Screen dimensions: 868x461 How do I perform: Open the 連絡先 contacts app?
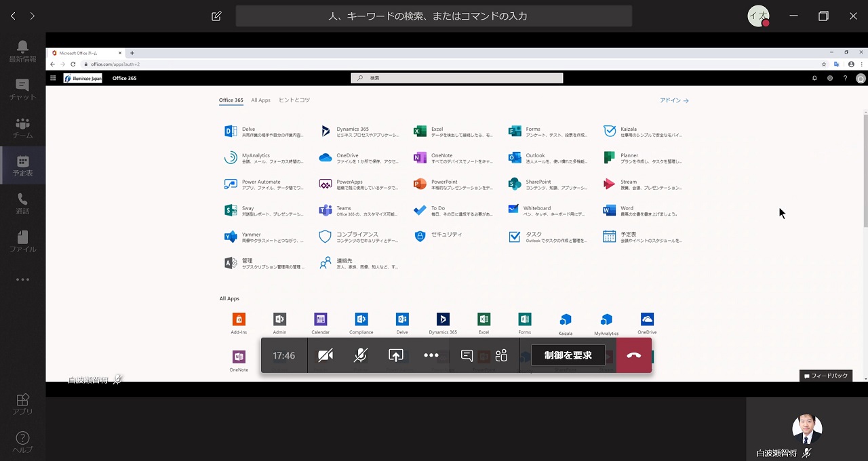[358, 264]
